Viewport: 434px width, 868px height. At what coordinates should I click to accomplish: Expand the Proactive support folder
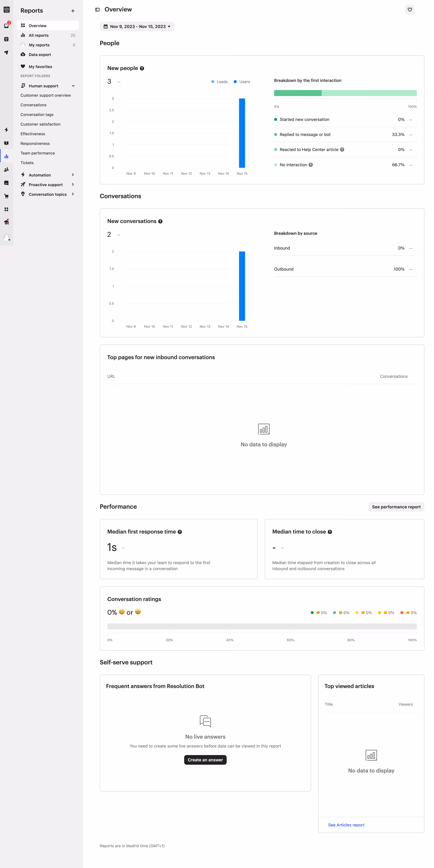pyautogui.click(x=48, y=185)
